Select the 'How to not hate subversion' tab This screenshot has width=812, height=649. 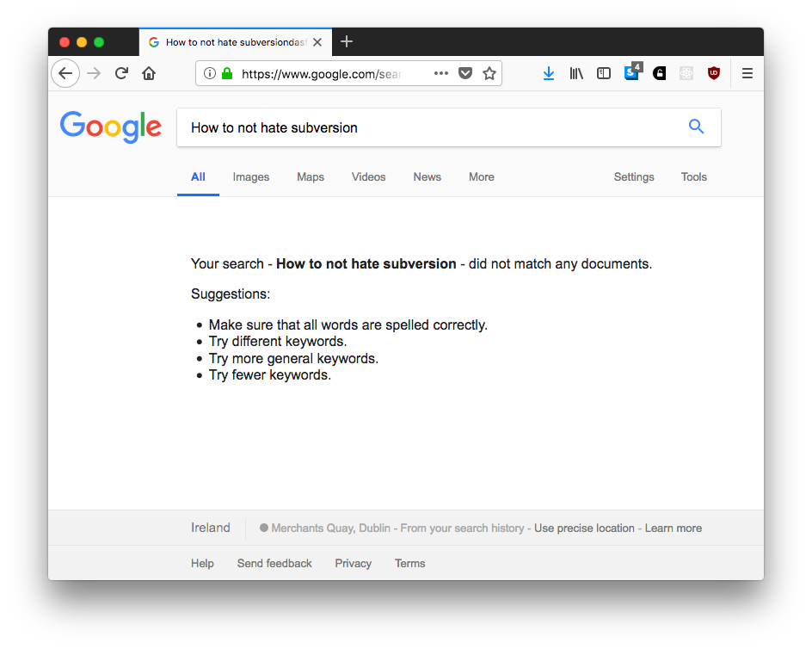pos(236,42)
